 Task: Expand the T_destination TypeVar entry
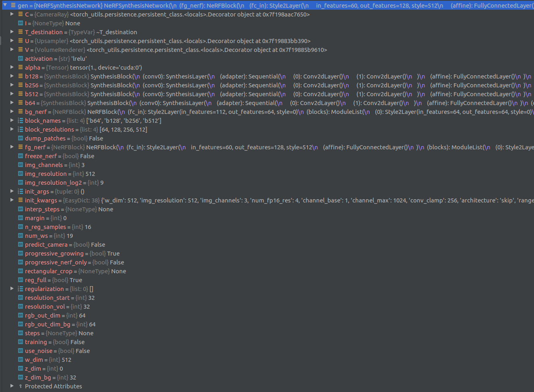point(12,32)
